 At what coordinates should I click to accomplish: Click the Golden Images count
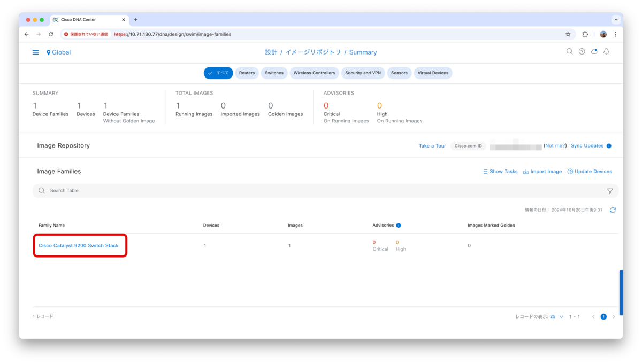click(271, 106)
